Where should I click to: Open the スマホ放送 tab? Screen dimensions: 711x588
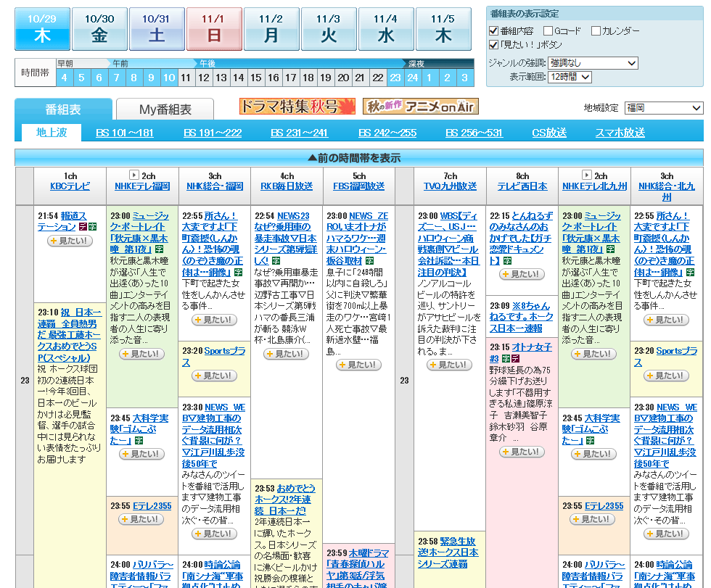(620, 133)
